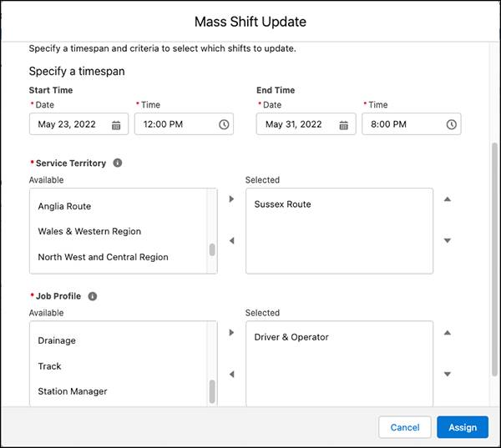
Task: Move Service Territory back to Available list
Action: pos(231,240)
